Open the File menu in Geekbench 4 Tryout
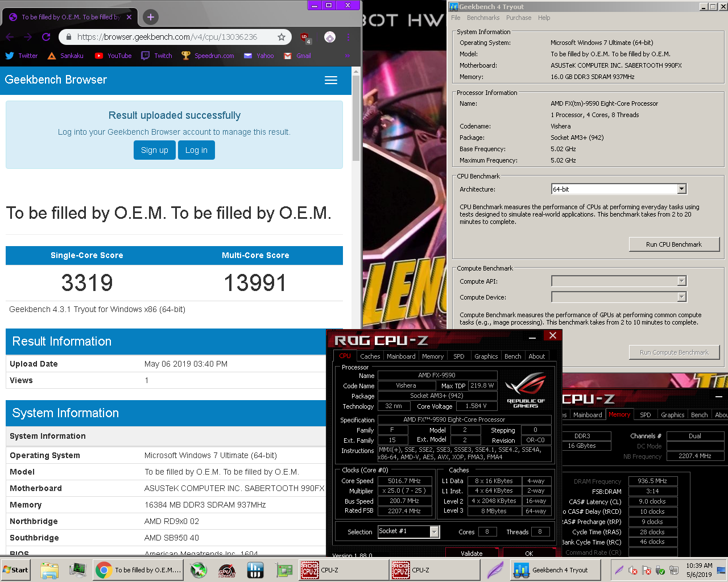 click(x=456, y=18)
